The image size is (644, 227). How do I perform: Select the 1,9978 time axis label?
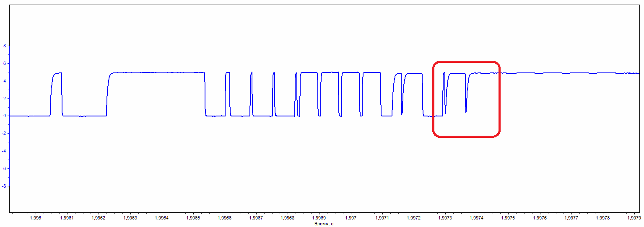(603, 218)
